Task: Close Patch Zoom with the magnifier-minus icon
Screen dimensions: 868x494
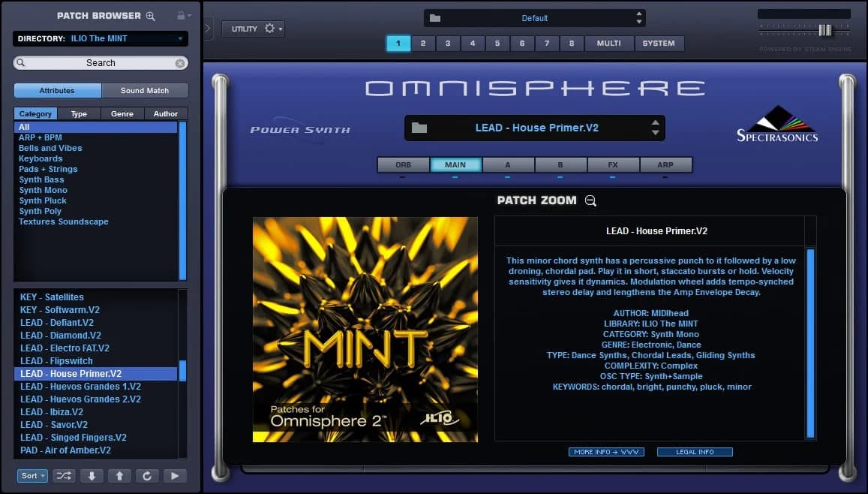Action: 590,200
